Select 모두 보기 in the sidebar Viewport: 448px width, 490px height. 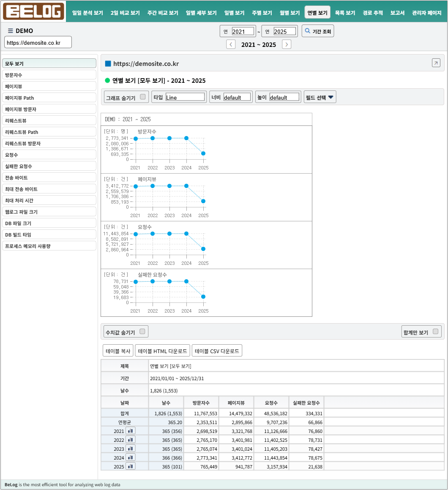(49, 63)
